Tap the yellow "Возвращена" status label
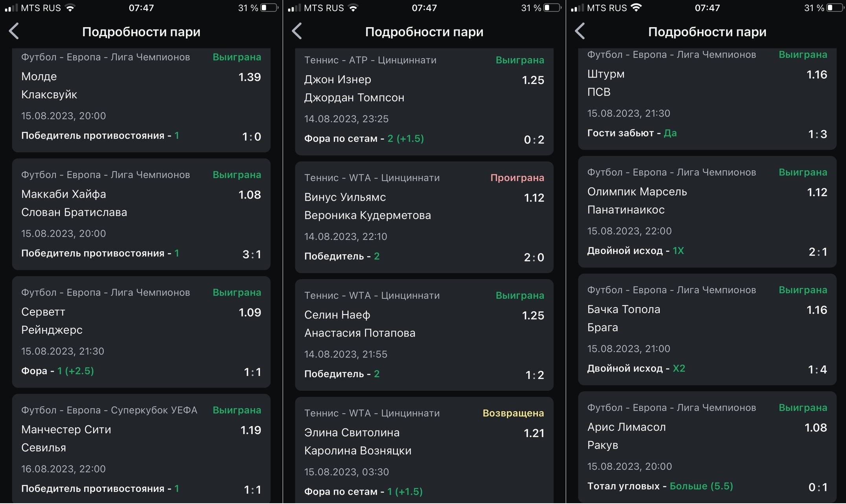846x504 pixels. coord(513,413)
